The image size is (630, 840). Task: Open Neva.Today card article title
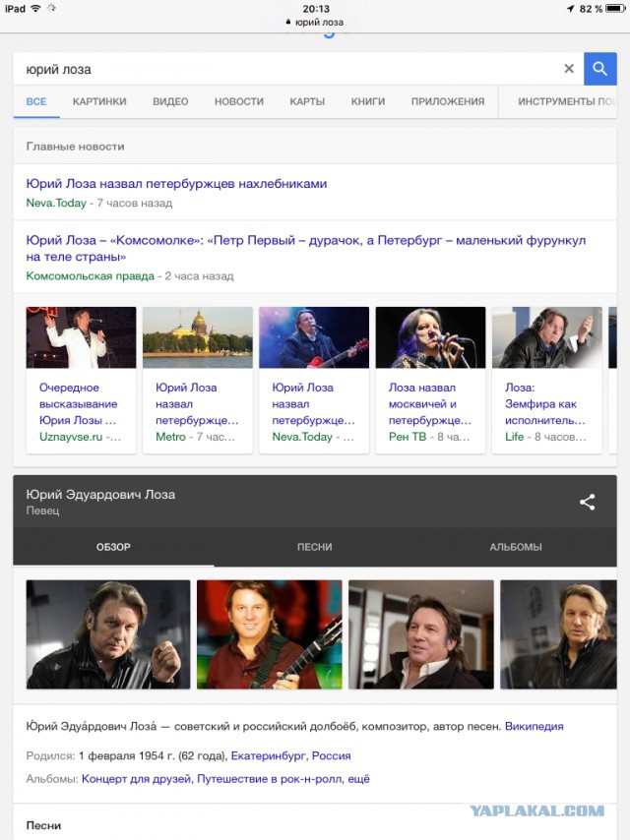click(x=313, y=404)
